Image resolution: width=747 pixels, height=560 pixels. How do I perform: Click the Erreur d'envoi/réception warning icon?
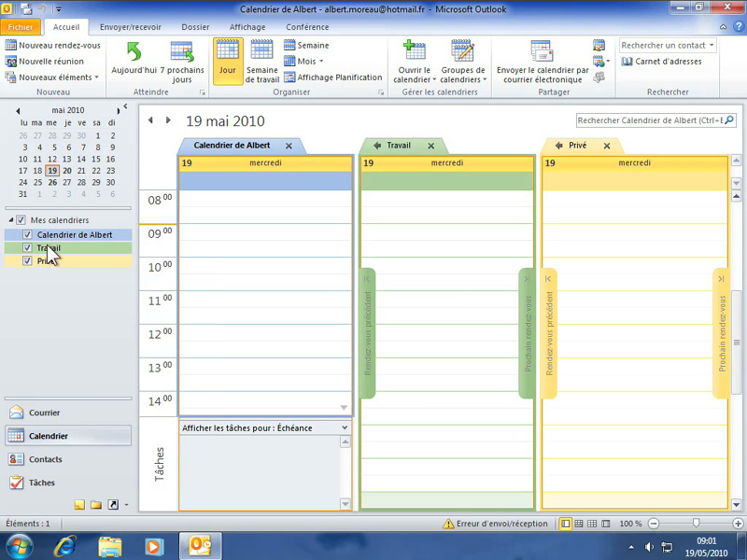pyautogui.click(x=448, y=524)
